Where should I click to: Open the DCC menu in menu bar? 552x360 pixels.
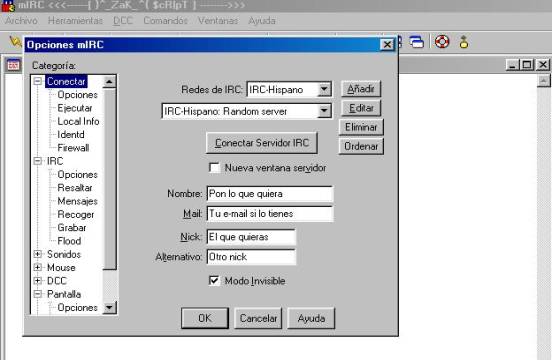point(123,21)
